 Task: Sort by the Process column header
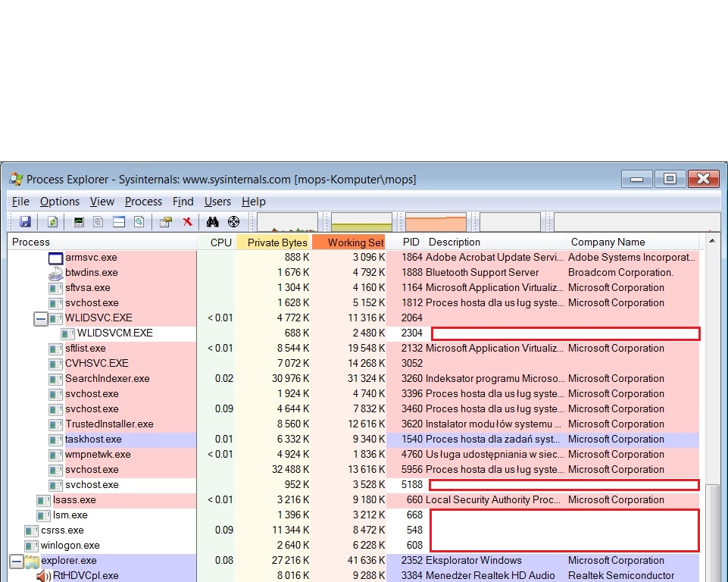pyautogui.click(x=102, y=242)
